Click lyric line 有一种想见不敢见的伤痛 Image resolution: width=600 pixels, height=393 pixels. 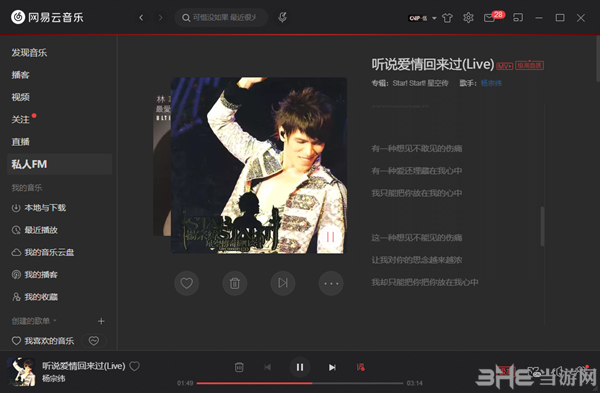(x=417, y=148)
